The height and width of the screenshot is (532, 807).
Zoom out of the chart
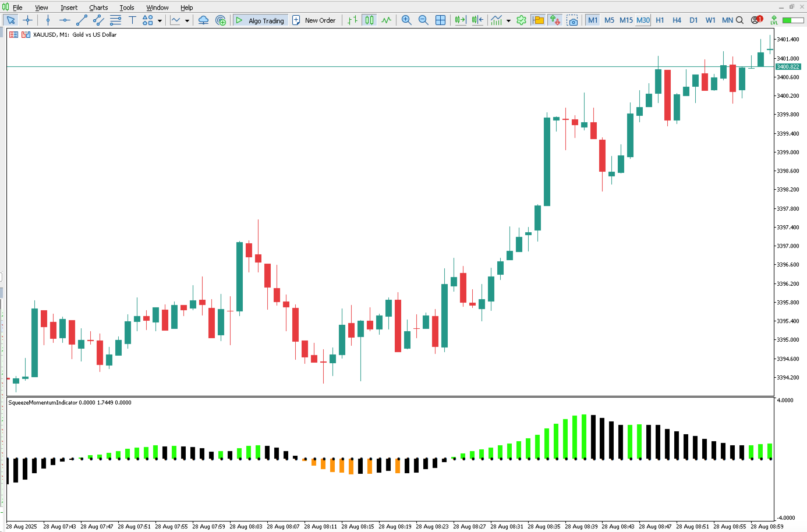click(423, 20)
